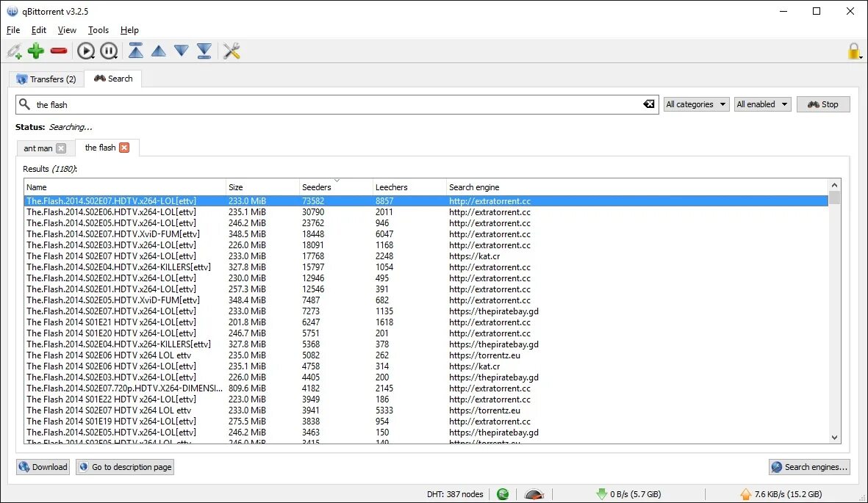The width and height of the screenshot is (868, 503).
Task: Click the resume torrent play icon
Action: coord(86,51)
